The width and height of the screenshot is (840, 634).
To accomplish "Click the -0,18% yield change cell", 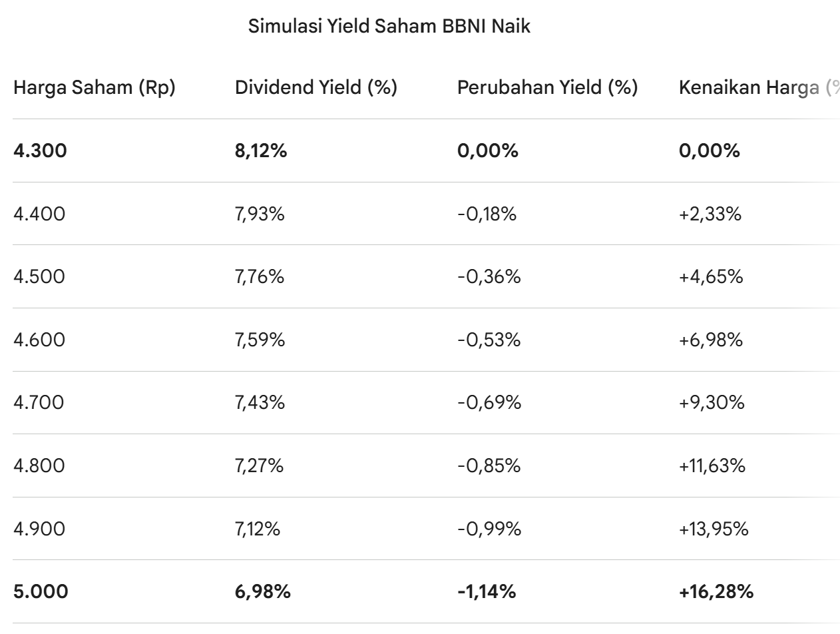I will pyautogui.click(x=487, y=214).
